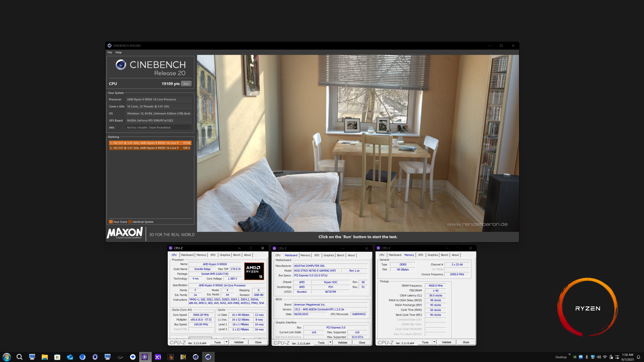The width and height of the screenshot is (644, 362).
Task: Open HWiNFO blue bars tray icon
Action: coord(593,357)
